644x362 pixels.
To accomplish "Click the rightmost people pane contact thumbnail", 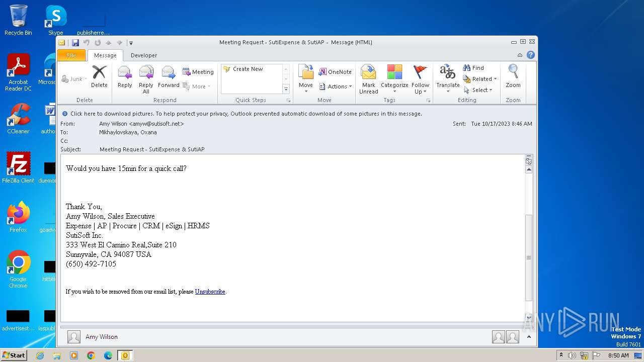I will [513, 337].
